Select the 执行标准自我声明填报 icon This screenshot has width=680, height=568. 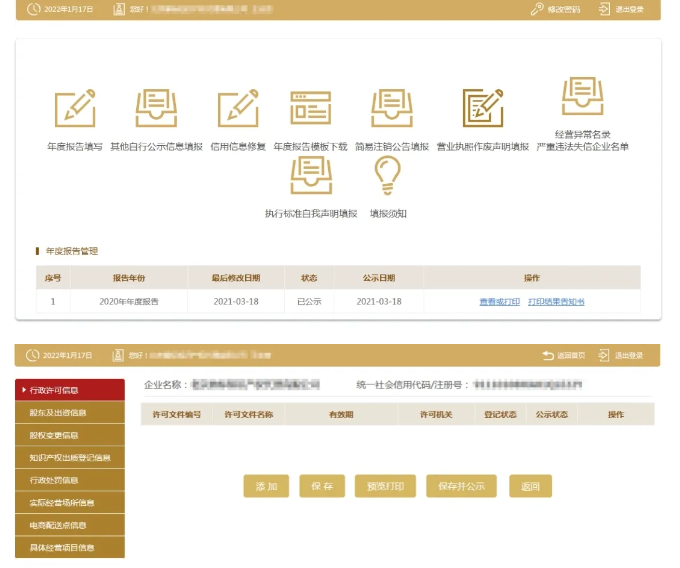(x=310, y=176)
